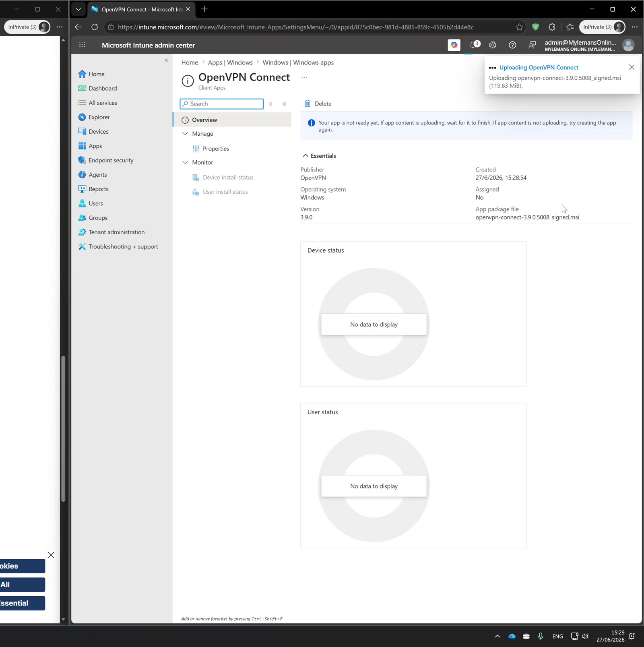
Task: Open the Home item in left navigation
Action: pyautogui.click(x=96, y=74)
